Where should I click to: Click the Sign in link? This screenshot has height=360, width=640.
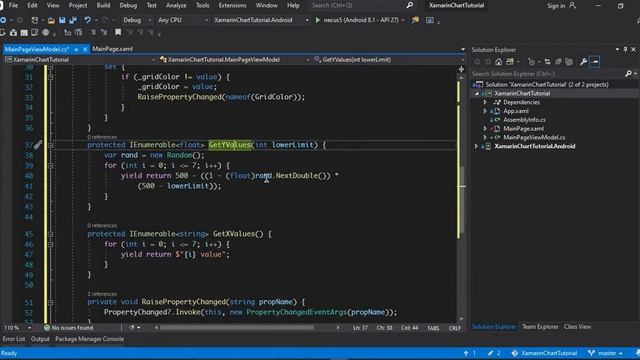pos(556,6)
